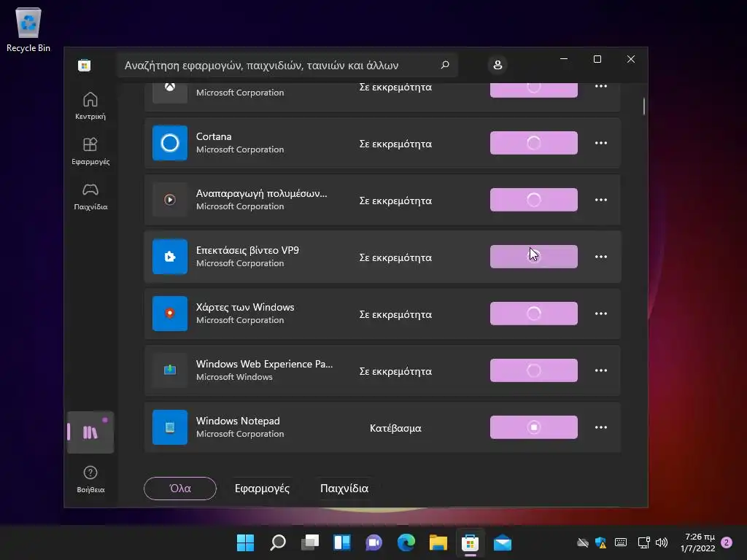Image resolution: width=747 pixels, height=560 pixels.
Task: Open Widgets from taskbar
Action: pos(342,542)
